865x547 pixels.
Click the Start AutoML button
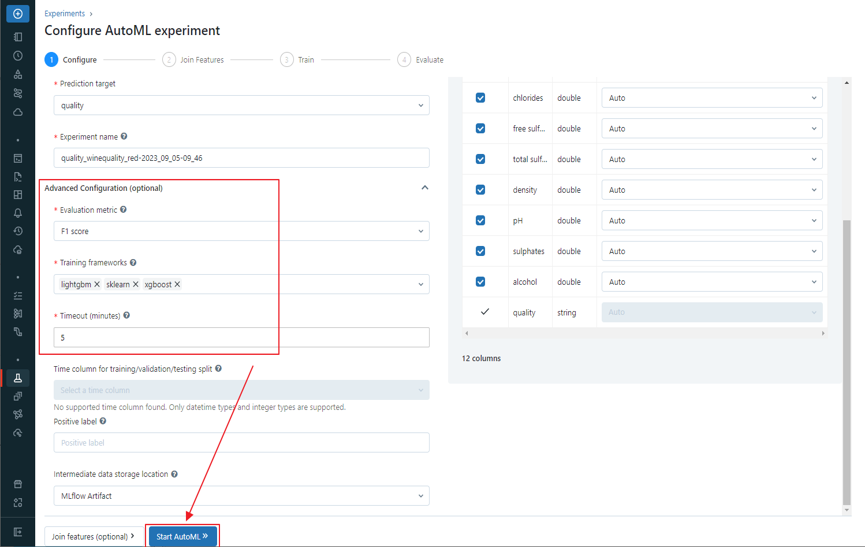(182, 537)
